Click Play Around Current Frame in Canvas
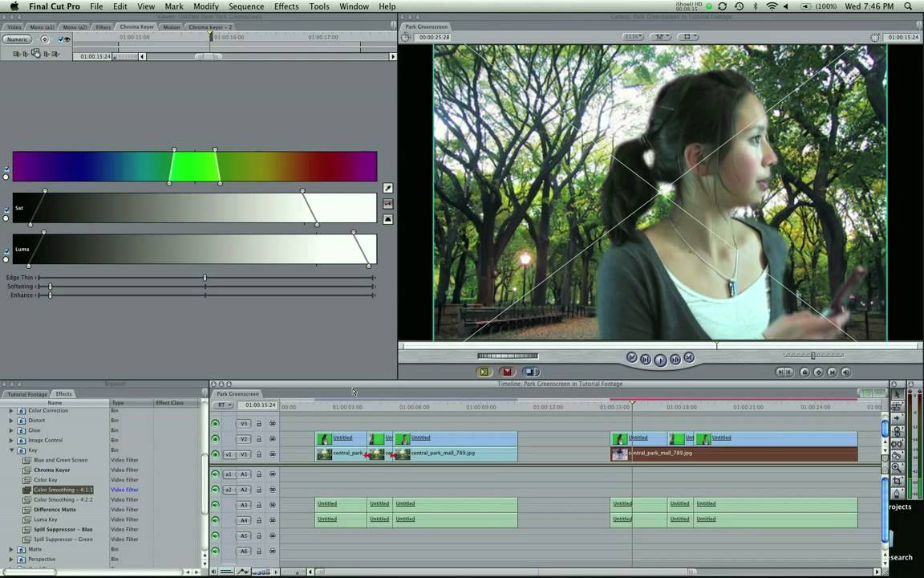The image size is (924, 578). (x=675, y=359)
